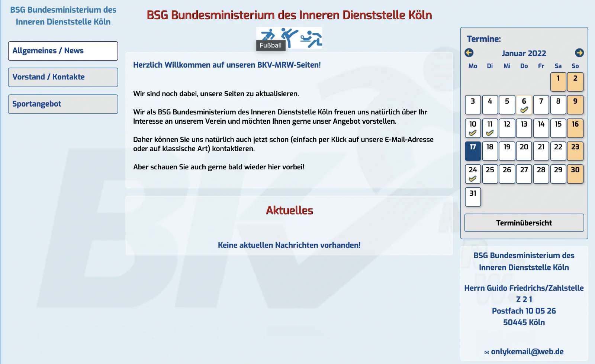Select January 11 with event checkmark
Viewport: 595px width, 364px height.
click(x=490, y=128)
